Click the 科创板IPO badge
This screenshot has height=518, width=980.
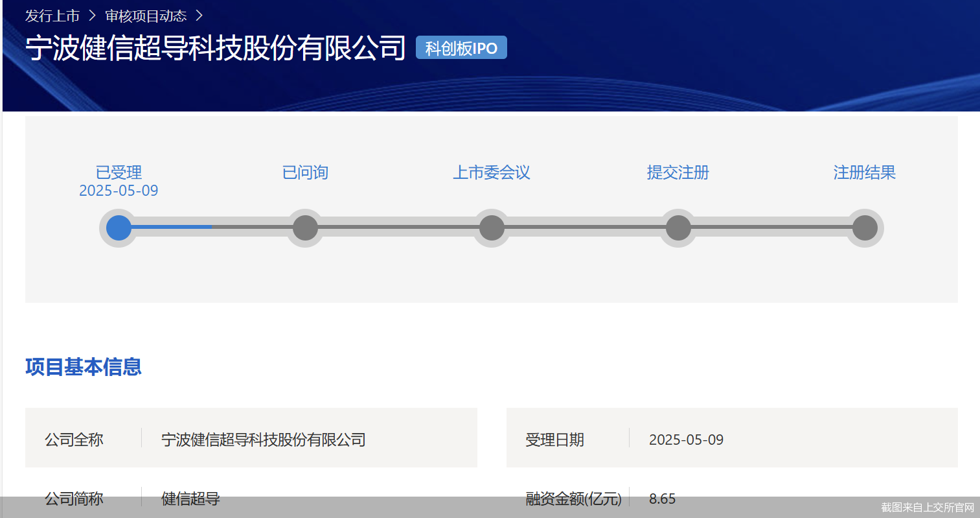point(461,47)
